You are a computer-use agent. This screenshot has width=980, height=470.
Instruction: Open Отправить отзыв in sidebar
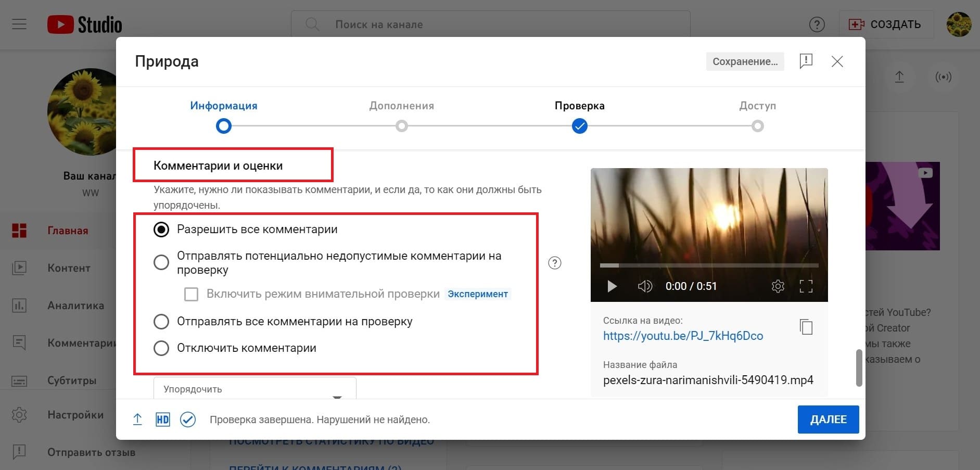pos(91,452)
